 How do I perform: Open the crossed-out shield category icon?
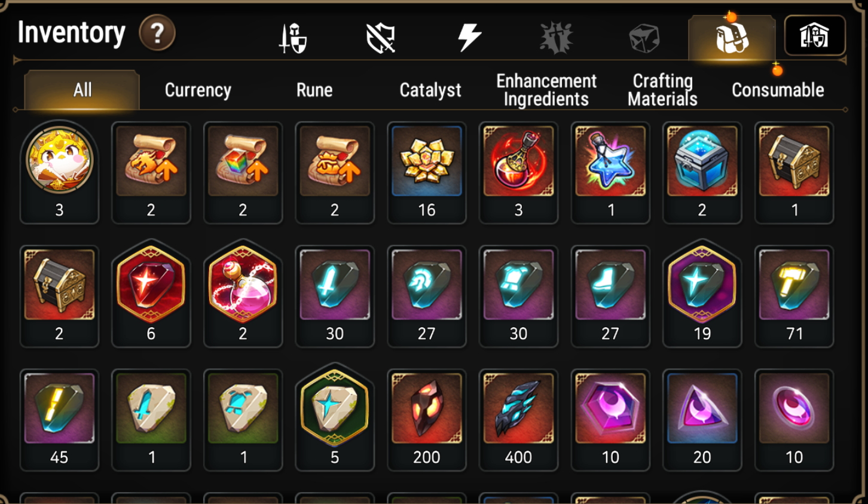pos(381,38)
